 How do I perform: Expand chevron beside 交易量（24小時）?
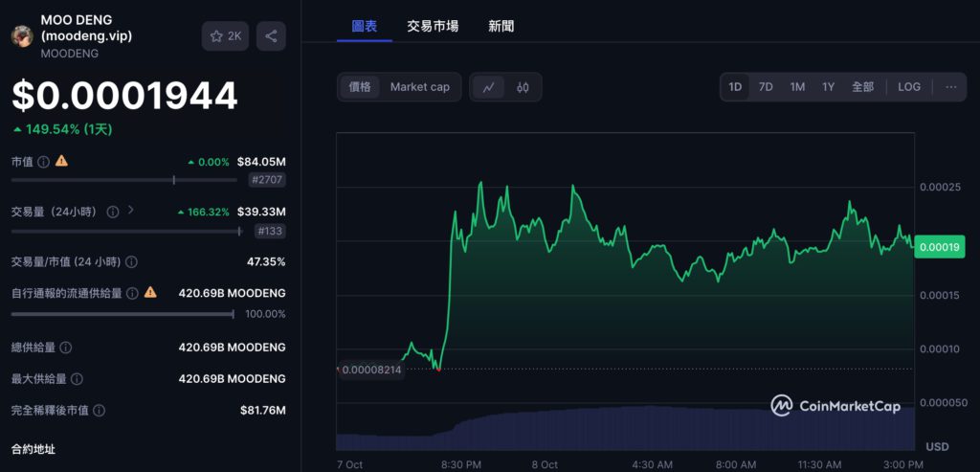130,210
